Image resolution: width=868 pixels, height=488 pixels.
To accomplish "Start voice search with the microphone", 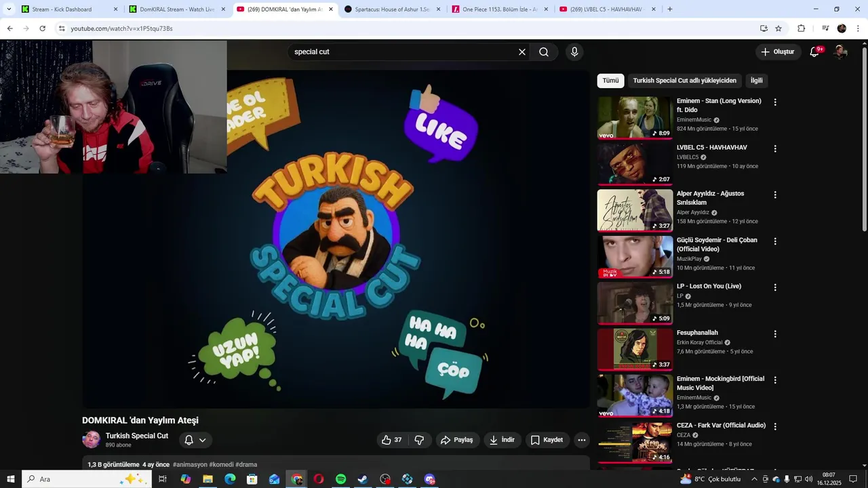I will [x=574, y=52].
